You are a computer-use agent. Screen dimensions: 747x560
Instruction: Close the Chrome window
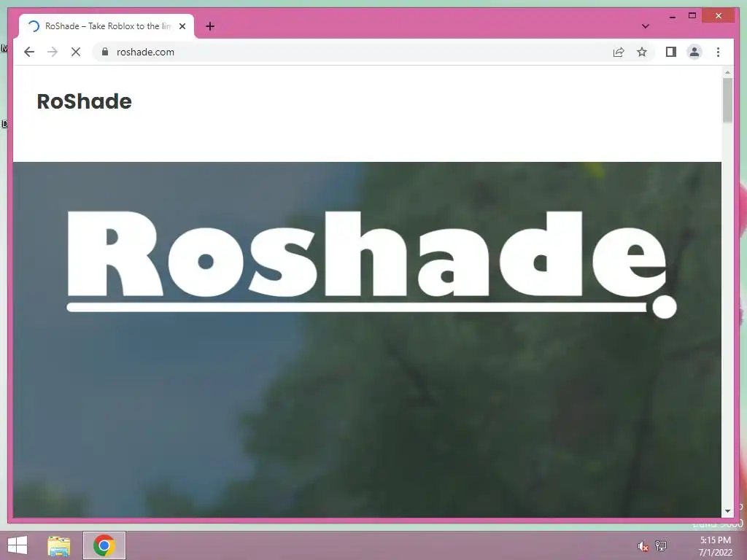coord(719,16)
